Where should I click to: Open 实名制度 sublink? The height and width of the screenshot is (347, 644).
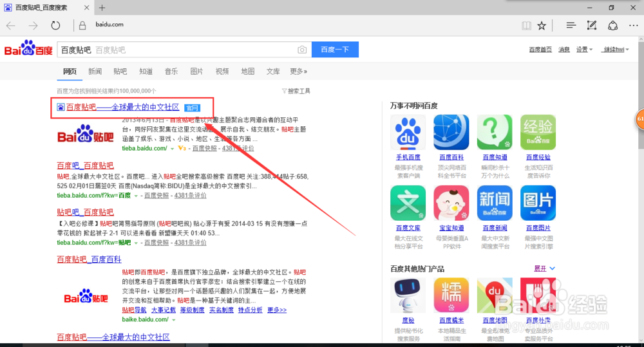coord(222,310)
